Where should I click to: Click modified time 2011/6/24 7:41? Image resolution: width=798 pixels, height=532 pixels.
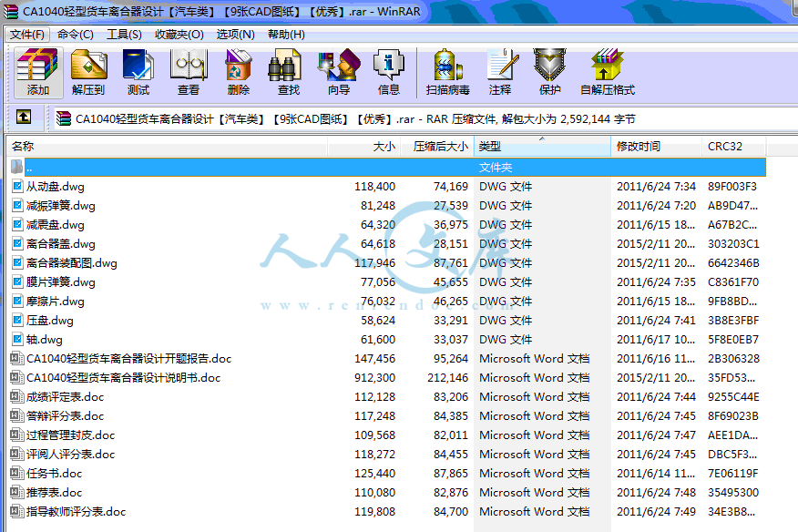coord(656,321)
